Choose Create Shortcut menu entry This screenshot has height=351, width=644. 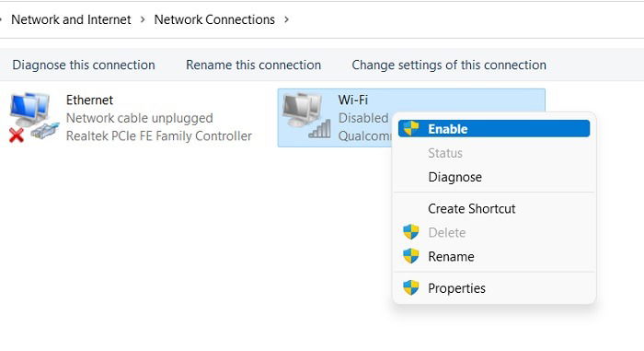(x=494, y=208)
